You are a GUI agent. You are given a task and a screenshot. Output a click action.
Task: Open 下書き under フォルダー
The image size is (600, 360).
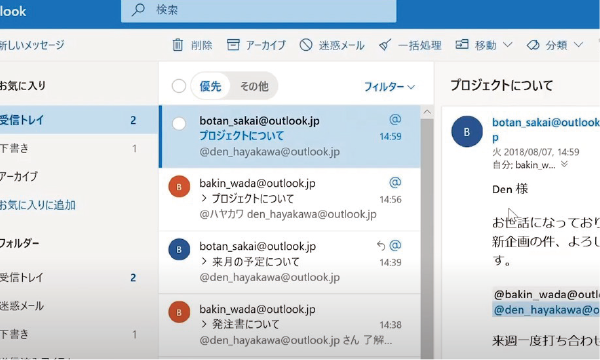[x=79, y=334]
